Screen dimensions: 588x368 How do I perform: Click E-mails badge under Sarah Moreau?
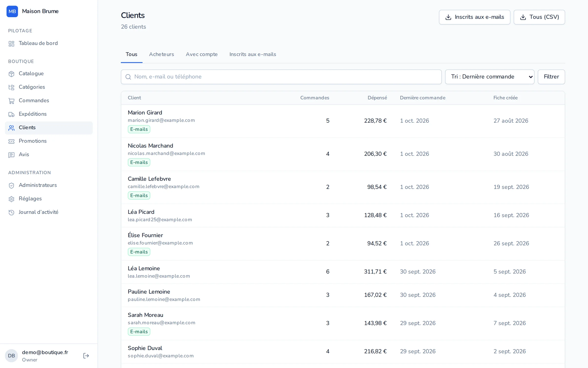click(139, 332)
